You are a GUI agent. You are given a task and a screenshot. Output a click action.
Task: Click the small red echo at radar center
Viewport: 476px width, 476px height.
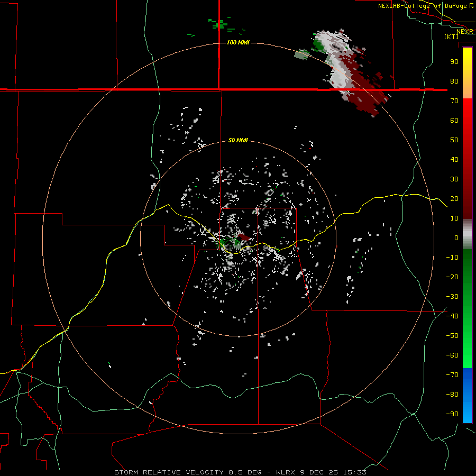click(x=244, y=237)
